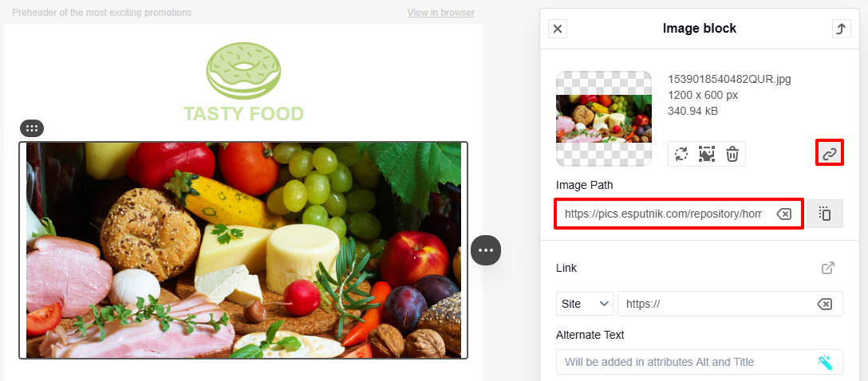Generate alternate text with the magic wand icon

pyautogui.click(x=825, y=362)
